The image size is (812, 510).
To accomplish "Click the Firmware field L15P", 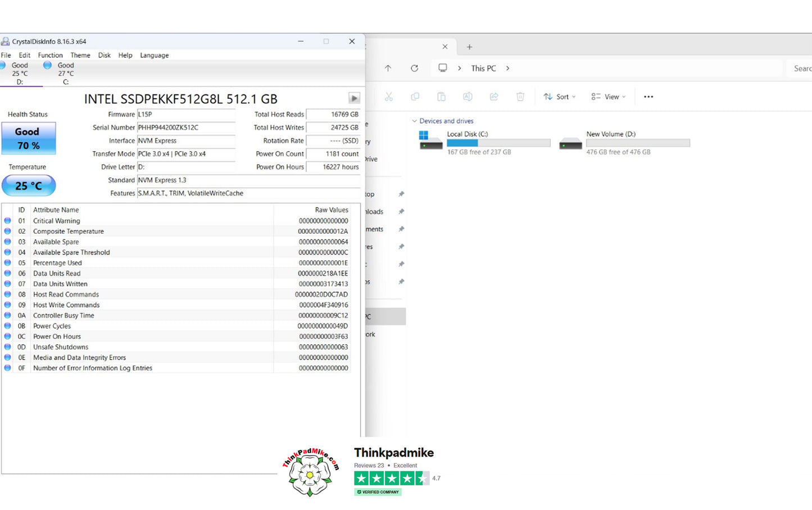I will (x=186, y=114).
